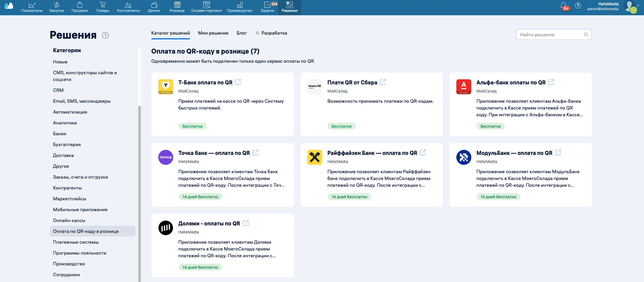
Task: Open Т-Банк оплата по QR title
Action: 205,82
